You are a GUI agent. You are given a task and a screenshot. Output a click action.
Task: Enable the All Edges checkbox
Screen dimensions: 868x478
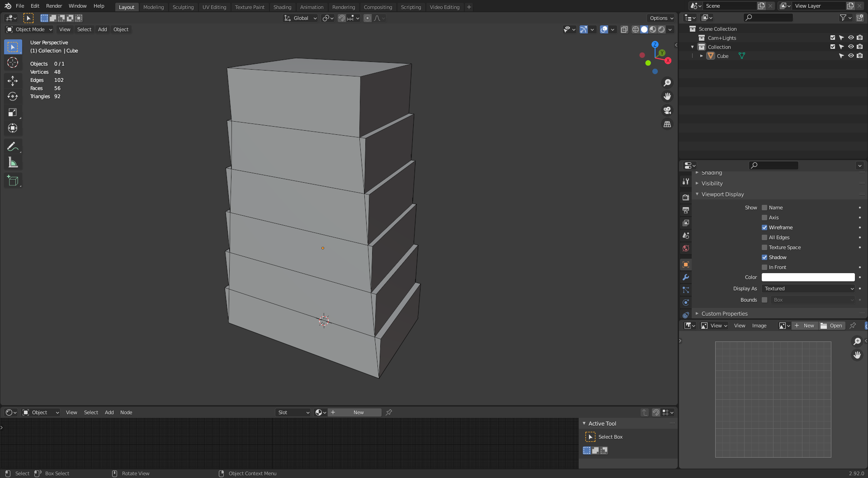click(764, 237)
